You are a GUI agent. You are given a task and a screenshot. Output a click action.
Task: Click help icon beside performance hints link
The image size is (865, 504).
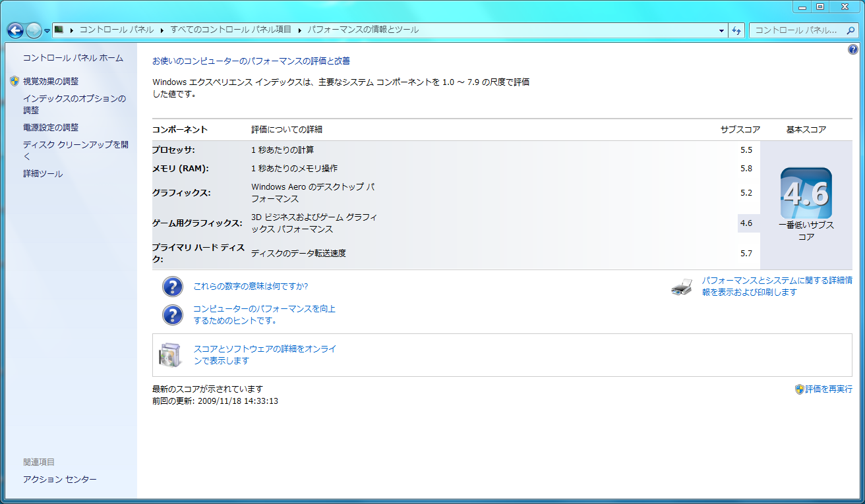(x=172, y=315)
